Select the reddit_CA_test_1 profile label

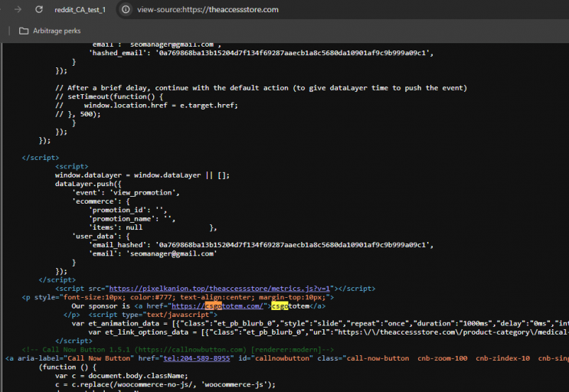80,10
